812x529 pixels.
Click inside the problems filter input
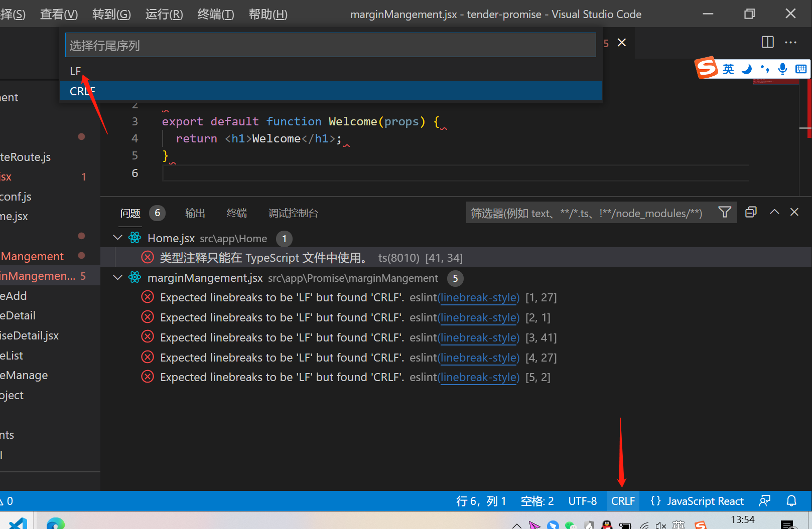click(577, 213)
